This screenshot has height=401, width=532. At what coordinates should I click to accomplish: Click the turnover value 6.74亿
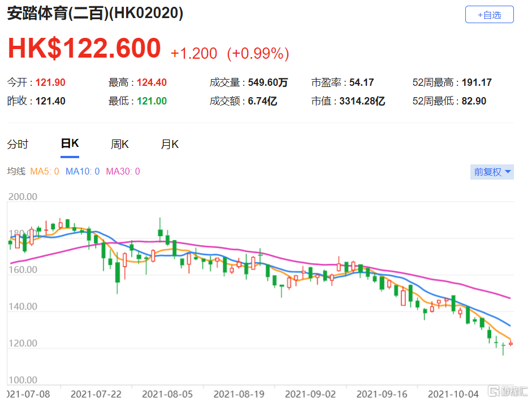pos(262,101)
